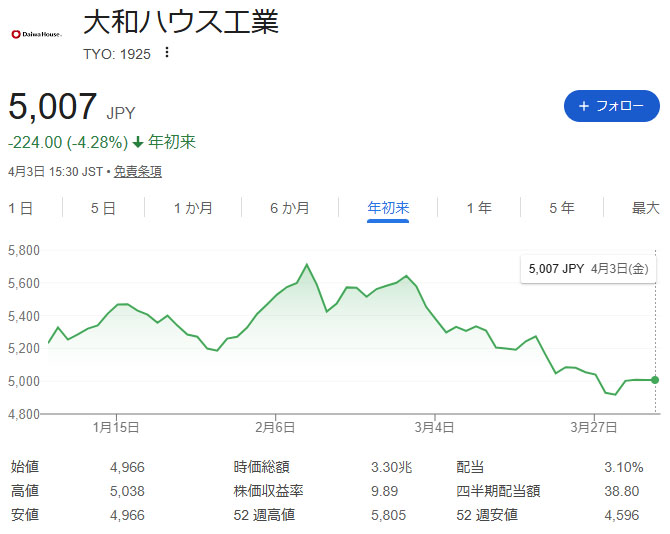The height and width of the screenshot is (534, 670).
Task: Click the 52 週高値 value 5,805
Action: tap(395, 513)
